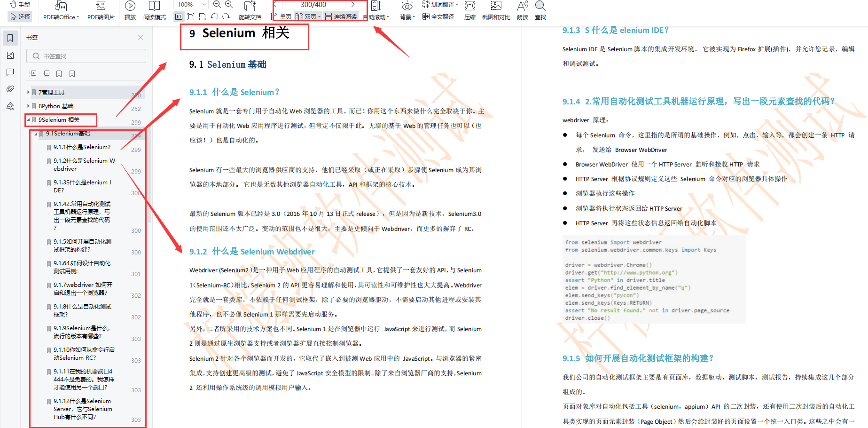Activate the 选择 selection tool
Screen dimensions: 868x428
pyautogui.click(x=20, y=16)
